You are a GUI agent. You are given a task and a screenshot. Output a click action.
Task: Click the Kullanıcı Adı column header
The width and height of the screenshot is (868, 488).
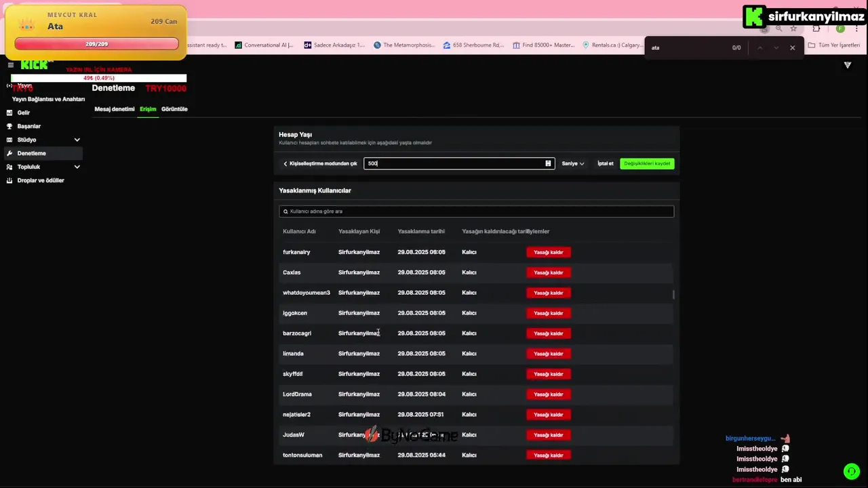pos(299,232)
